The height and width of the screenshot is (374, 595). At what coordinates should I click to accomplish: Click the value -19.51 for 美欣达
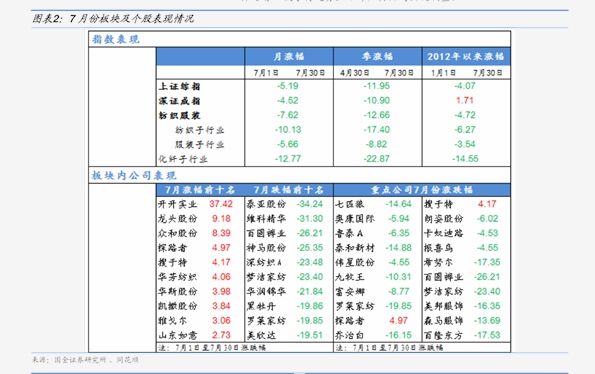click(310, 335)
